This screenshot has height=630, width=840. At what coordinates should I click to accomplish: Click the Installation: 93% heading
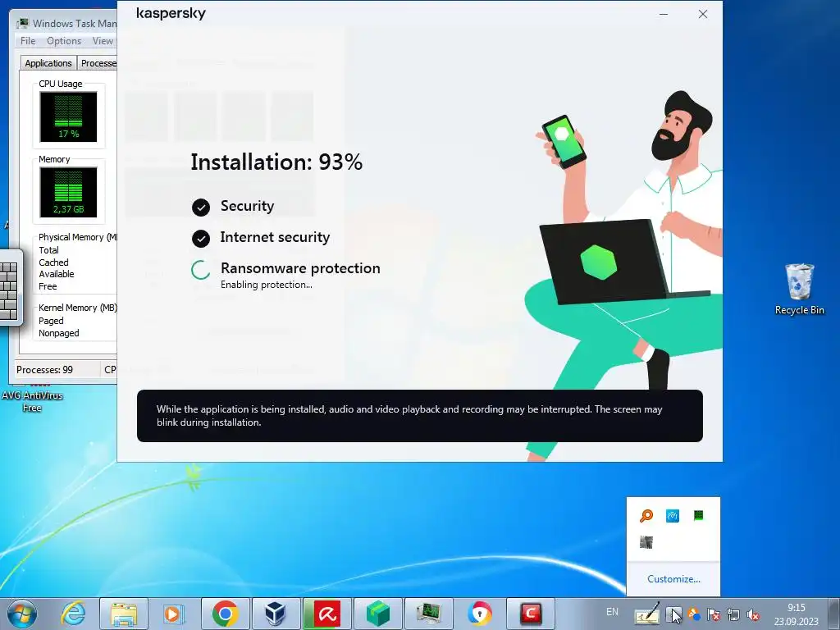click(x=276, y=162)
